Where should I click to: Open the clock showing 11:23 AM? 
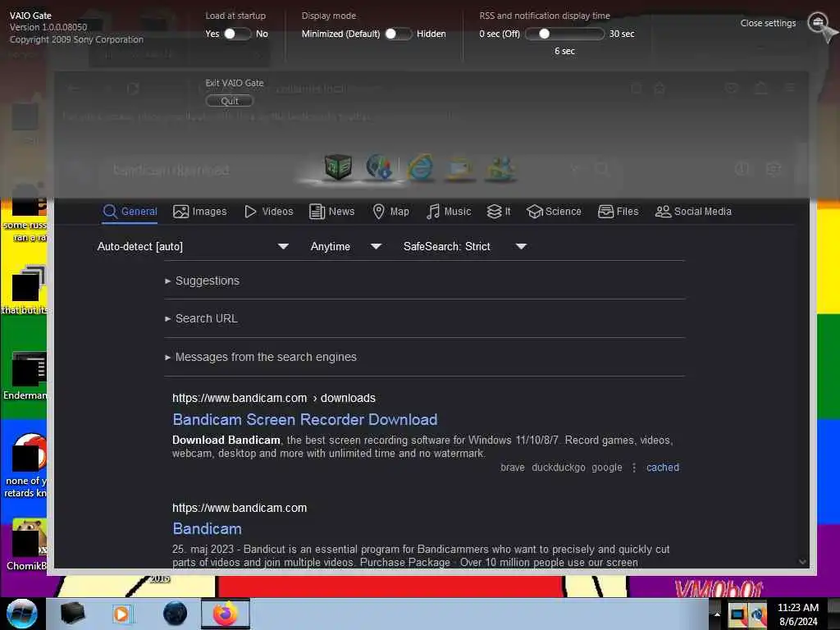click(x=798, y=614)
